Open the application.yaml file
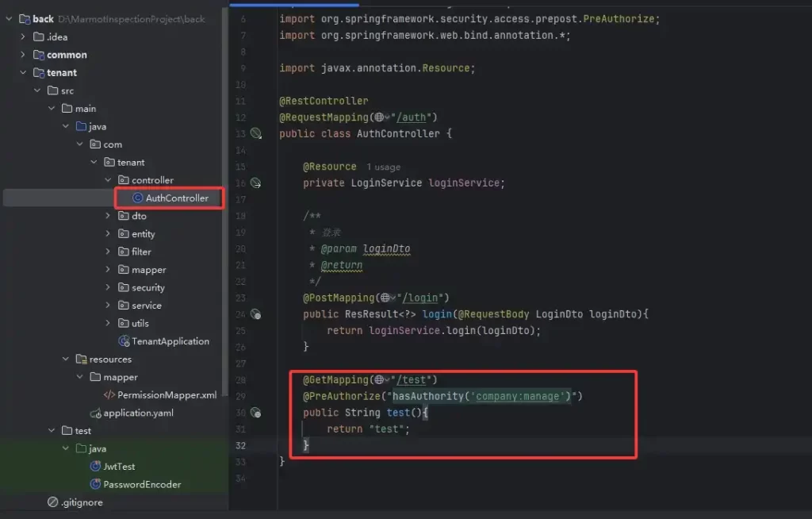The height and width of the screenshot is (519, 812). [x=138, y=413]
